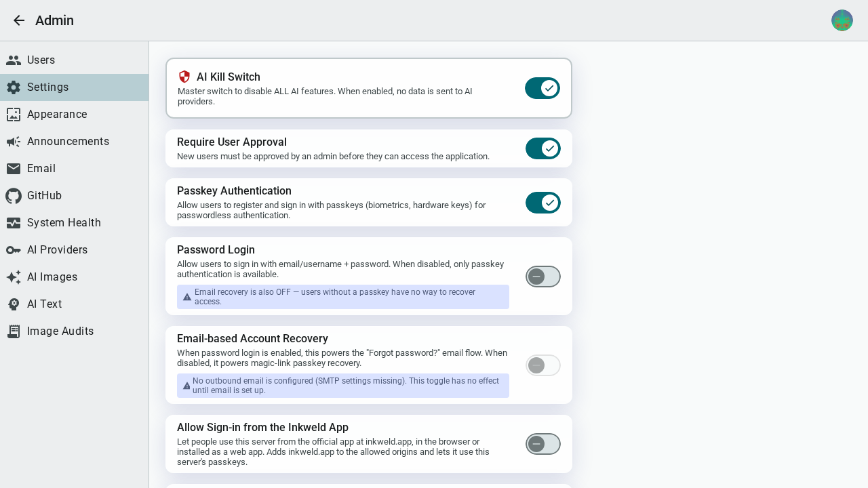Click the Email-based Account Recovery heading

point(252,339)
